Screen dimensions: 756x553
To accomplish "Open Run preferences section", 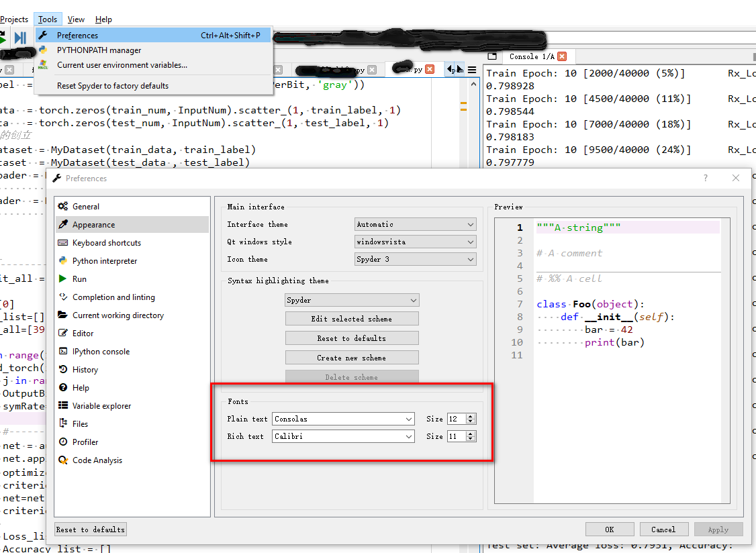I will coord(132,279).
